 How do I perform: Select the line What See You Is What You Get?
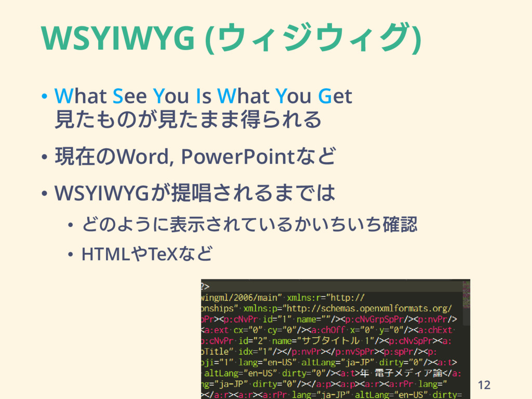203,96
